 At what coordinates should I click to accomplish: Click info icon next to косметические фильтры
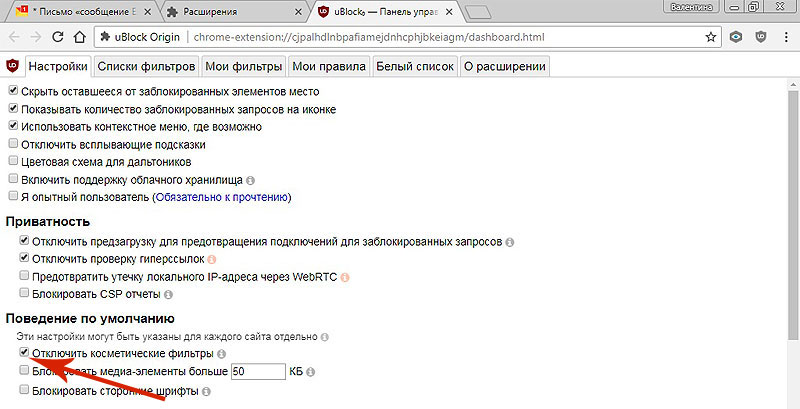click(221, 353)
